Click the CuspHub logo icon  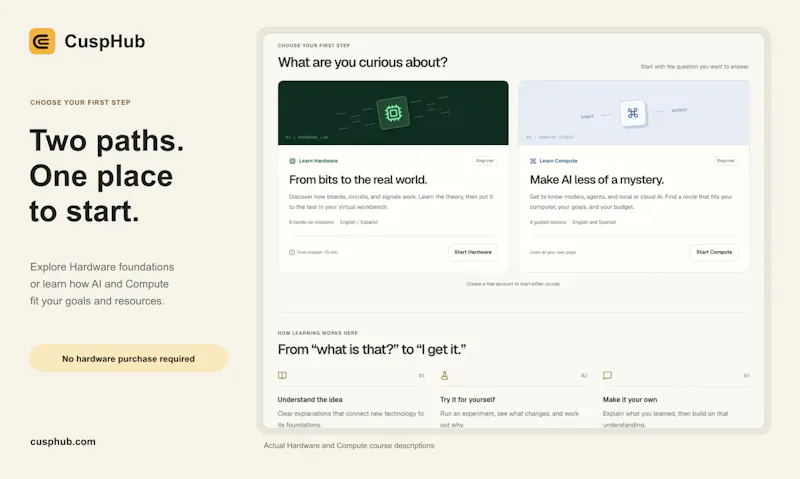pos(42,41)
